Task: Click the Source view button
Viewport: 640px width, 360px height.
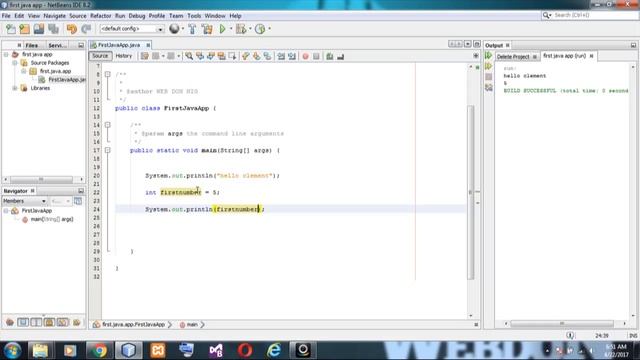Action: (x=100, y=56)
